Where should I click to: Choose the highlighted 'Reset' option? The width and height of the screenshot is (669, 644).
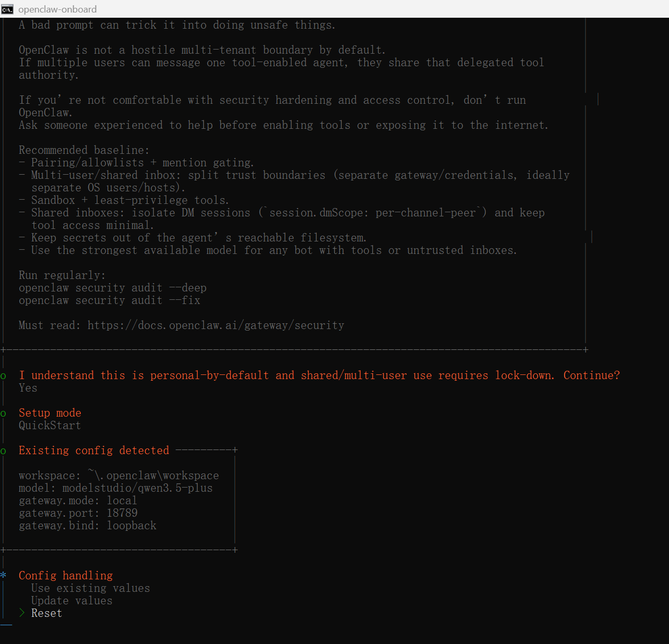(46, 613)
